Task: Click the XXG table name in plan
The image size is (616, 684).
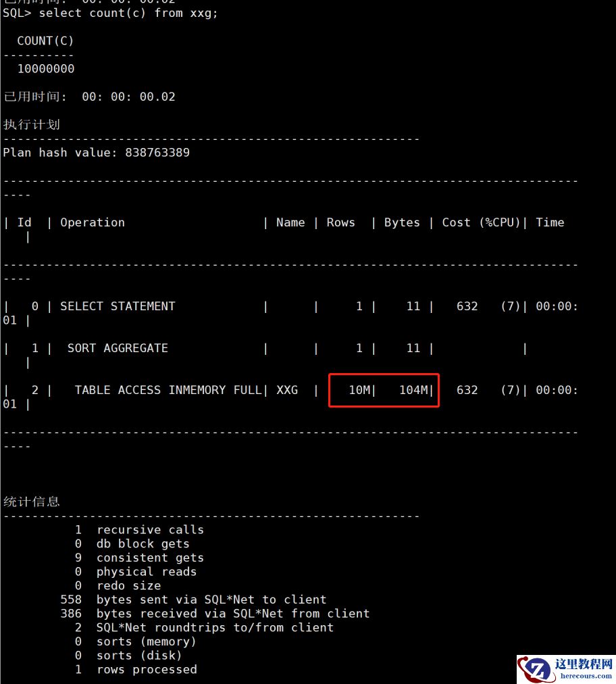Action: point(287,390)
